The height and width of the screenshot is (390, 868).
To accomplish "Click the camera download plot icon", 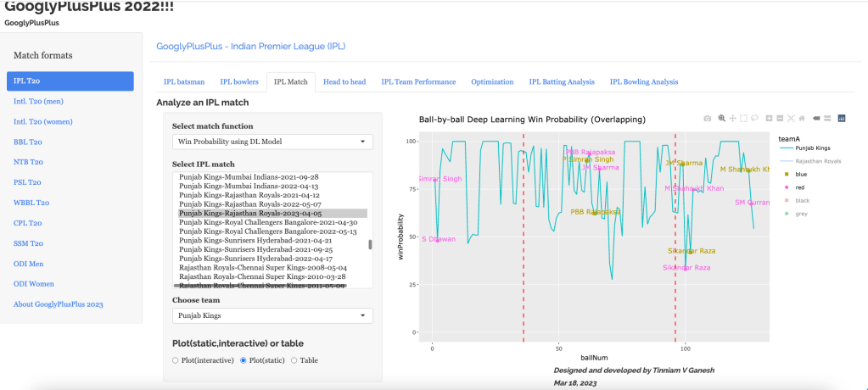I will click(x=708, y=119).
